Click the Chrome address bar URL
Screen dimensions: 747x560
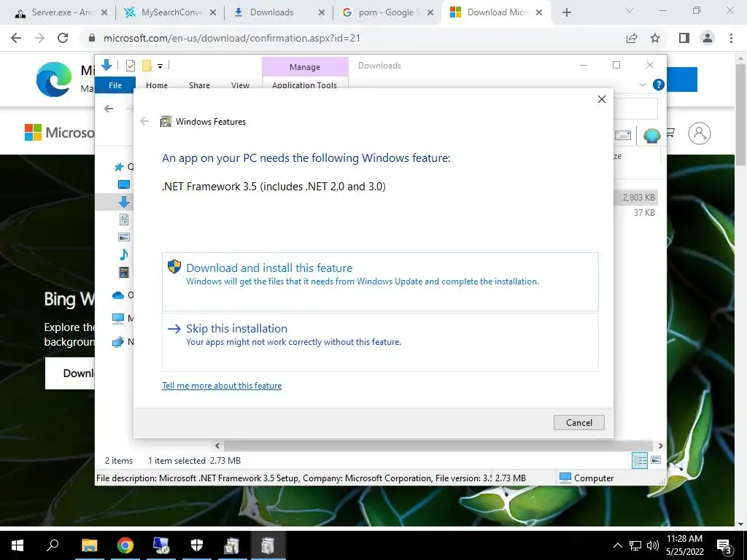click(x=231, y=38)
